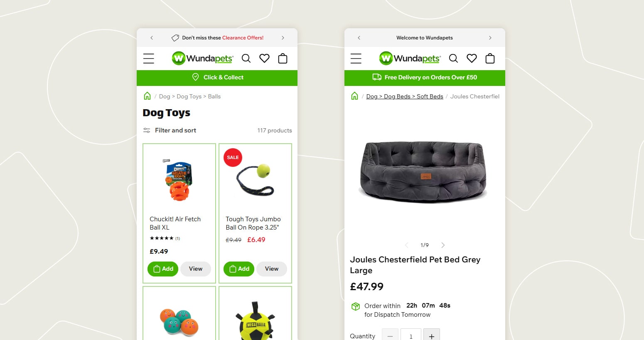Open Filter and sort options
Viewport: 644px width, 340px height.
coord(170,130)
